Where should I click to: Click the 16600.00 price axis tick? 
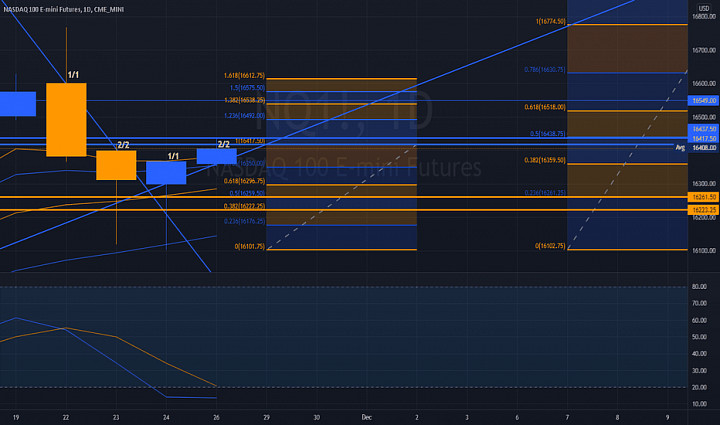coord(704,84)
